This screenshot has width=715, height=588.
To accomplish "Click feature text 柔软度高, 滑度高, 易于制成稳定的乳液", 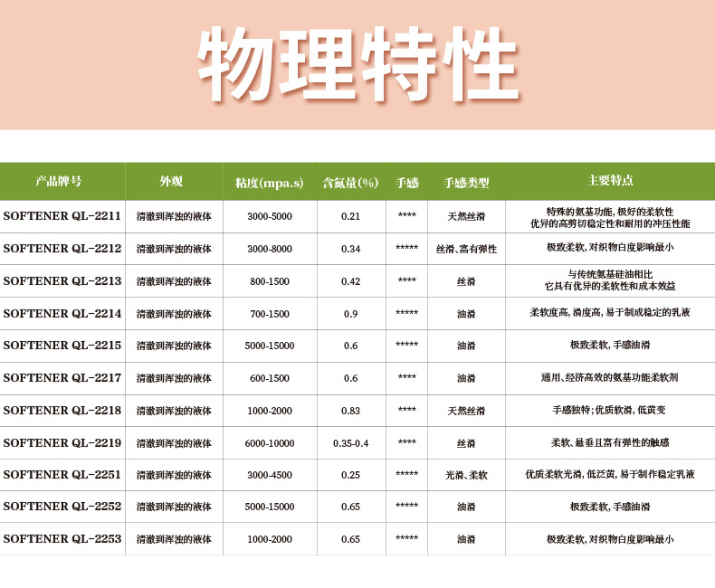I will click(610, 312).
